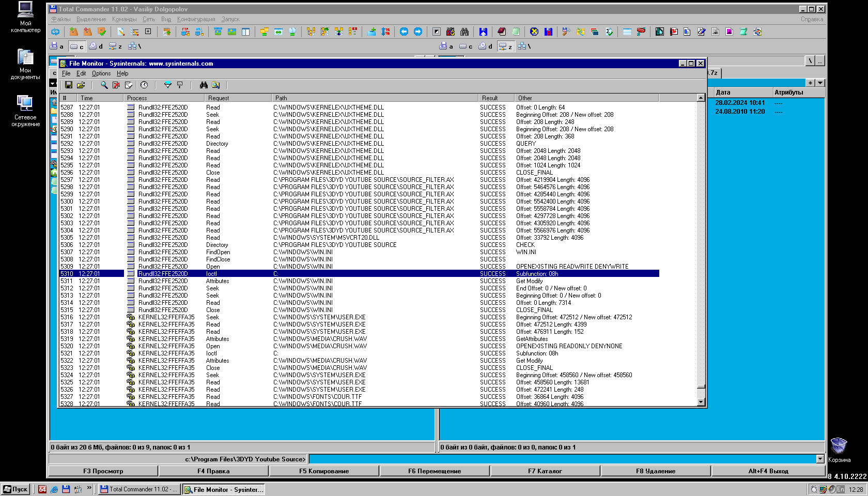868x496 pixels.
Task: Select drive a in left panel drive bar
Action: pos(57,46)
